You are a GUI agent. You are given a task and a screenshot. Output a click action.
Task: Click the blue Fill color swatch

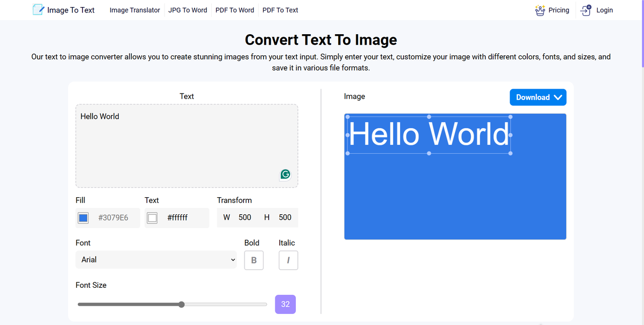pyautogui.click(x=84, y=218)
